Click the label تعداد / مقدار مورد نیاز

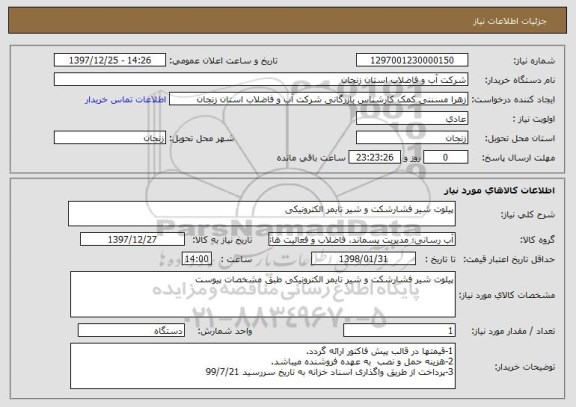tap(513, 331)
